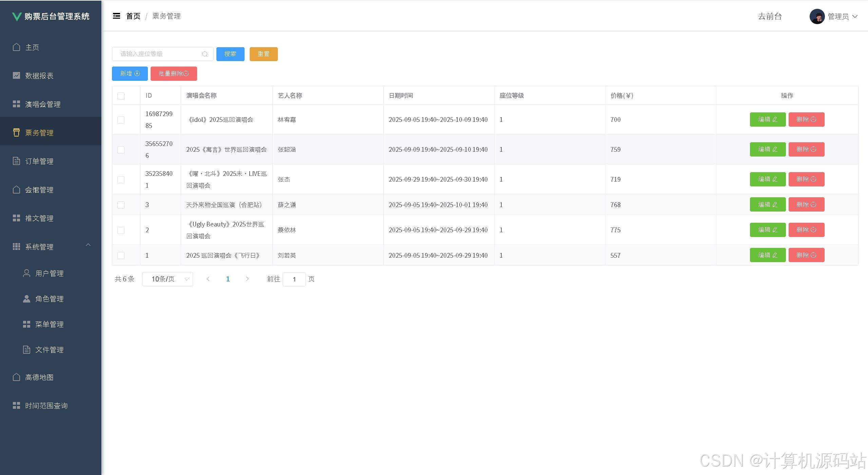Viewport: 868px width, 475px height.
Task: Click the 订单管理 document icon
Action: point(16,161)
